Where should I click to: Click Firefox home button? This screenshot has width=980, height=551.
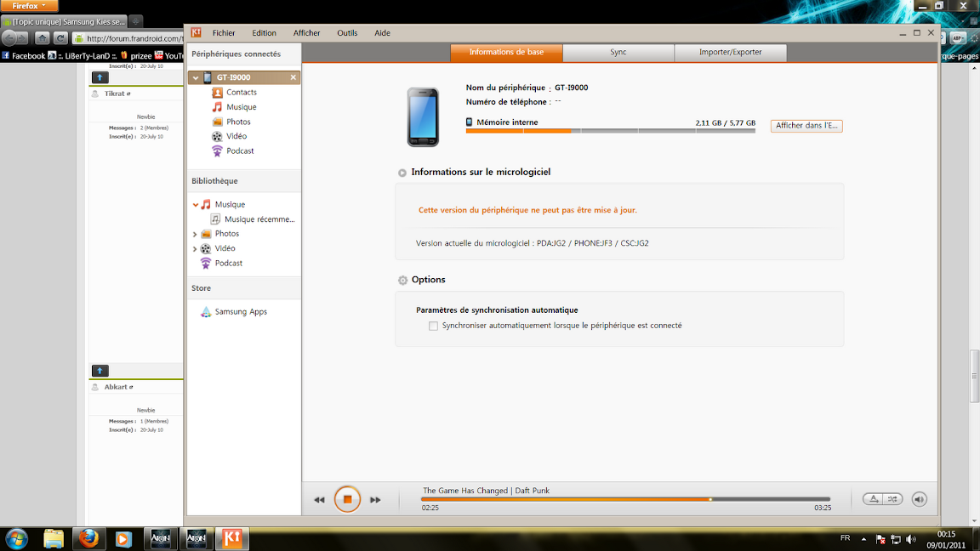coord(42,38)
